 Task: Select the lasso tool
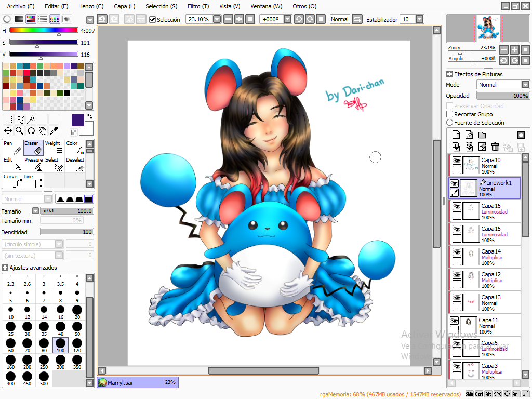click(x=20, y=119)
